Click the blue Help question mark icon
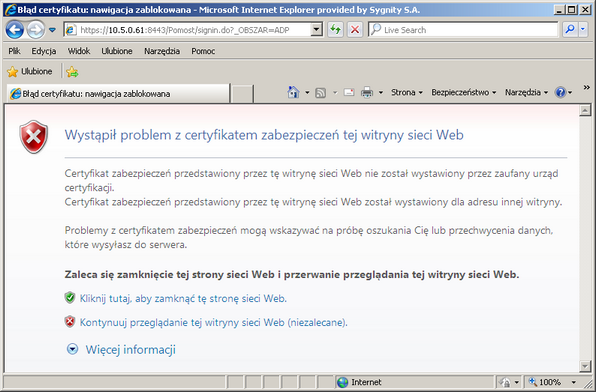This screenshot has width=596, height=392. coord(560,92)
